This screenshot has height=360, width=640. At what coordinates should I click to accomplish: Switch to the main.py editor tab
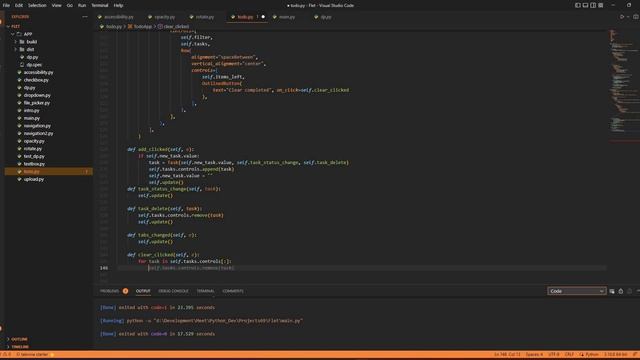point(287,17)
